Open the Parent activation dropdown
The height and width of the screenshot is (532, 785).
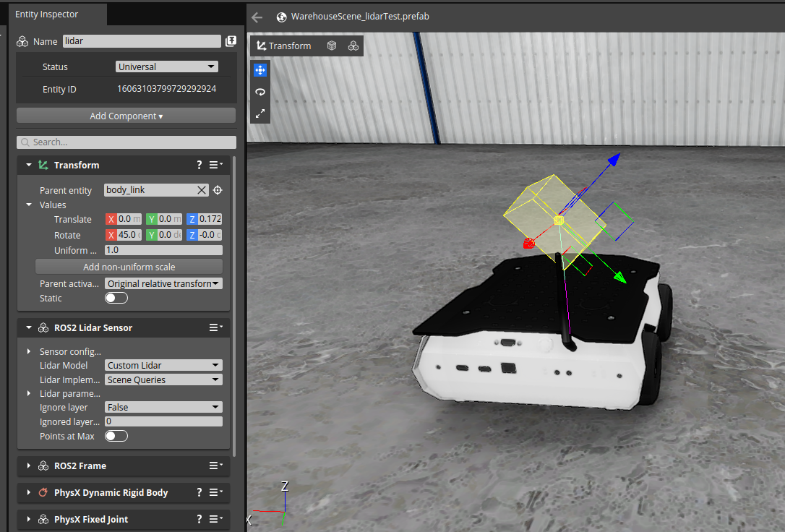coord(163,284)
